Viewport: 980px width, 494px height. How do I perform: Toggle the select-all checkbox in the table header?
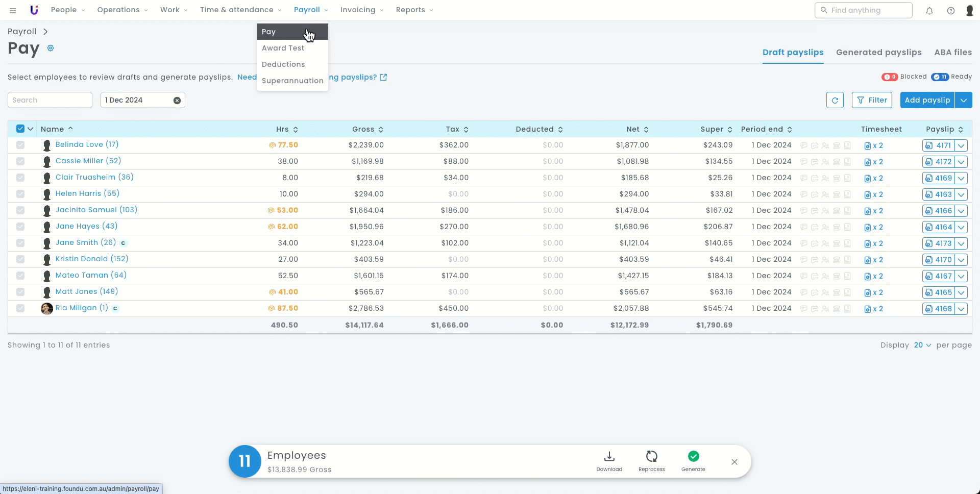20,129
